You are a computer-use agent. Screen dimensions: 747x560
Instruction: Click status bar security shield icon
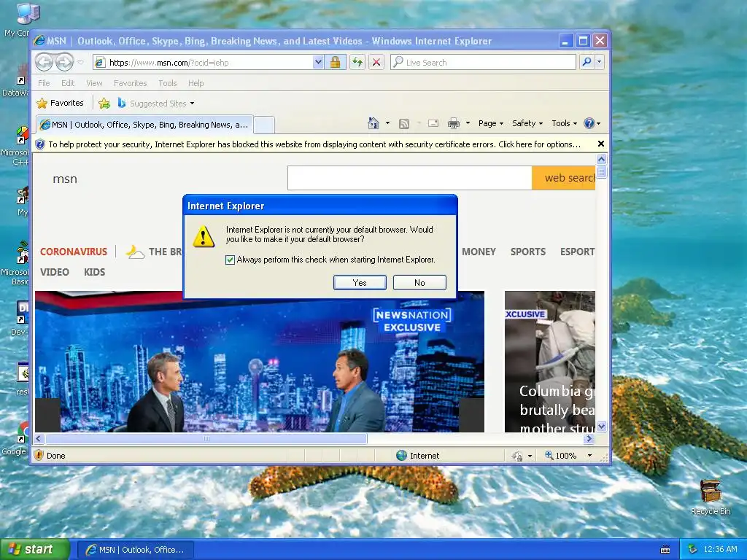click(39, 455)
